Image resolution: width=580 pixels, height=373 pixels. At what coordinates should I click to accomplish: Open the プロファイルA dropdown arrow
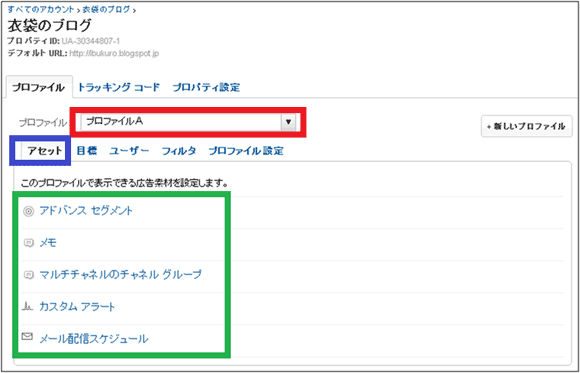coord(289,122)
